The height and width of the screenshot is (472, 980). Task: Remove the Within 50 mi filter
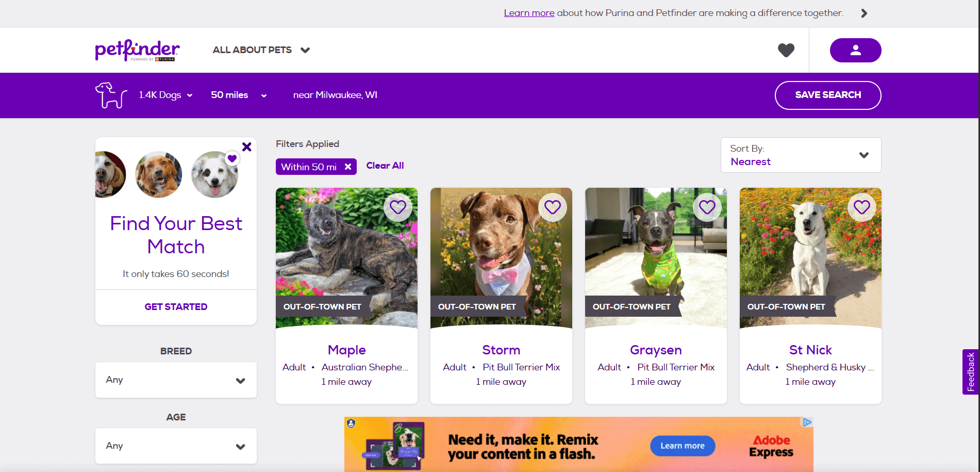(x=348, y=167)
